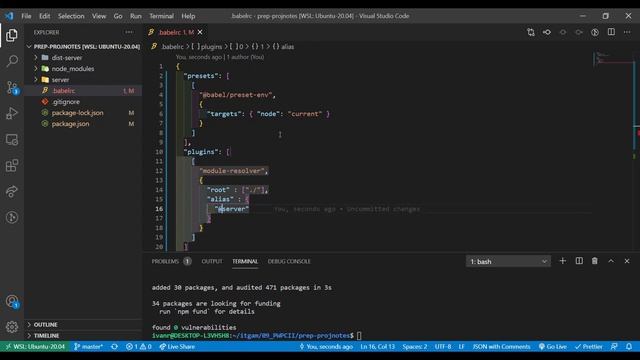The image size is (640, 360).
Task: Click plugins segment in breadcrumb
Action: point(207,47)
